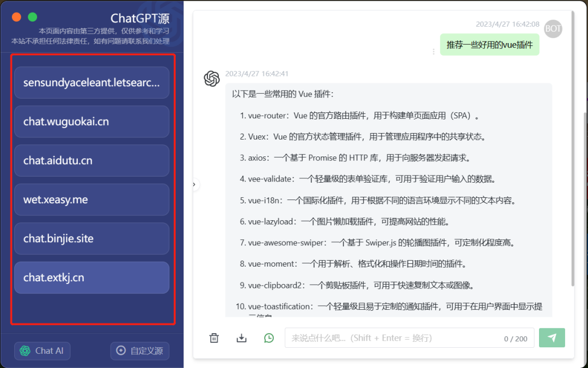Open the three-dot menu beside the user message
This screenshot has height=368, width=588.
[x=433, y=51]
